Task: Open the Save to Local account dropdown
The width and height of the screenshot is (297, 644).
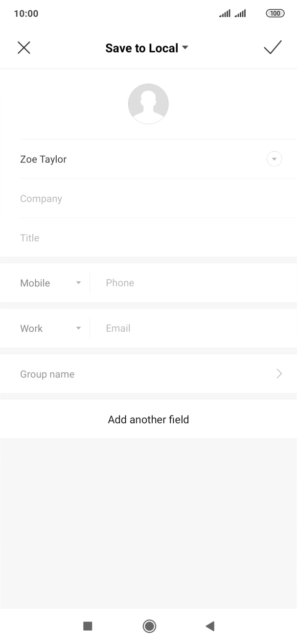Action: point(147,48)
